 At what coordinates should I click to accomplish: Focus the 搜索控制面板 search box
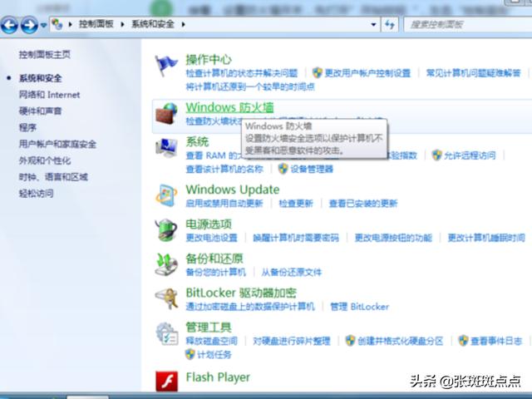(x=467, y=24)
